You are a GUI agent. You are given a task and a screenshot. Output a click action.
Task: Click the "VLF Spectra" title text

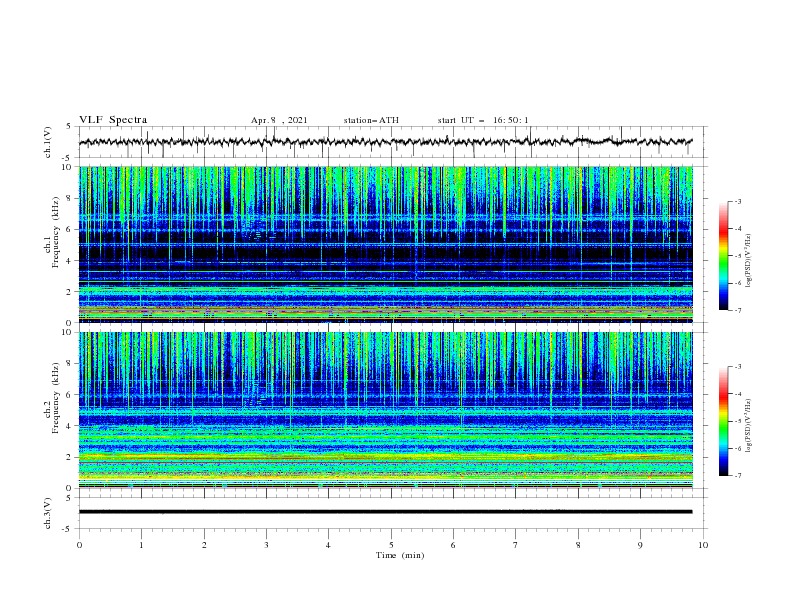coord(113,120)
